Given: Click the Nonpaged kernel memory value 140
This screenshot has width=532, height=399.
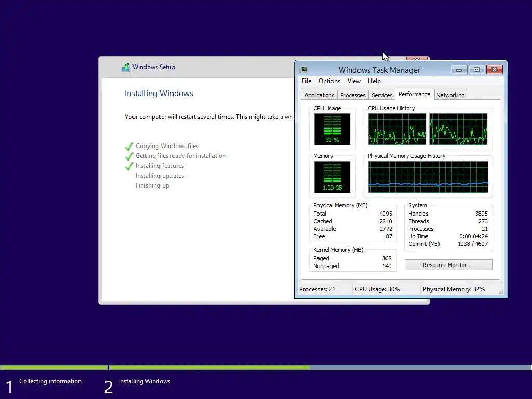Looking at the screenshot, I should [x=387, y=266].
